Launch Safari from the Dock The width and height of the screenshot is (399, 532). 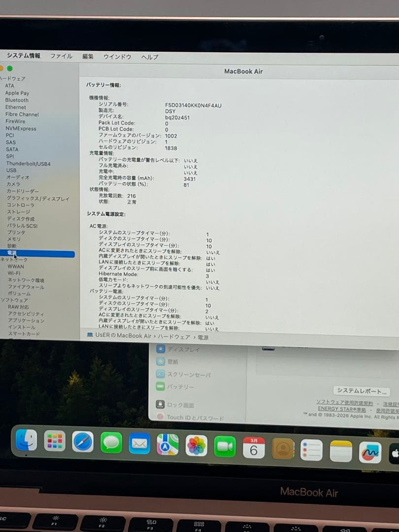[x=83, y=442]
